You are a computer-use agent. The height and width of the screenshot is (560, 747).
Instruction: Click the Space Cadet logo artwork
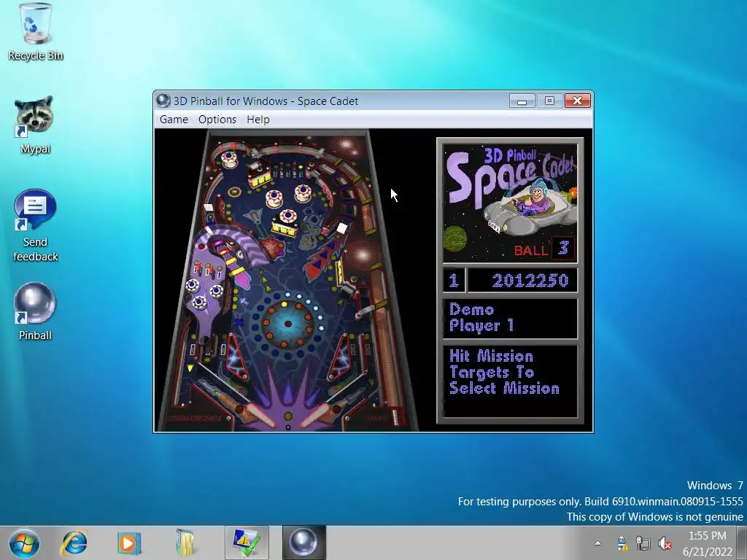pos(510,204)
